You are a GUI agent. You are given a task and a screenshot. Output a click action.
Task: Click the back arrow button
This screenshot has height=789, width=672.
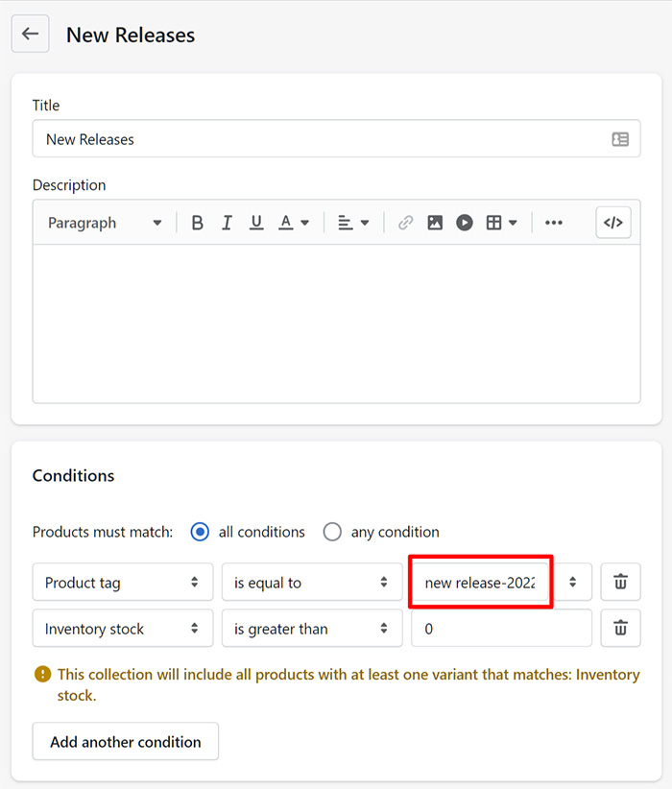(30, 35)
